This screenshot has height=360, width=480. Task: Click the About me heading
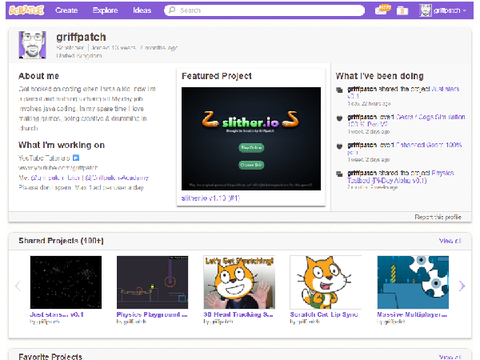point(39,76)
